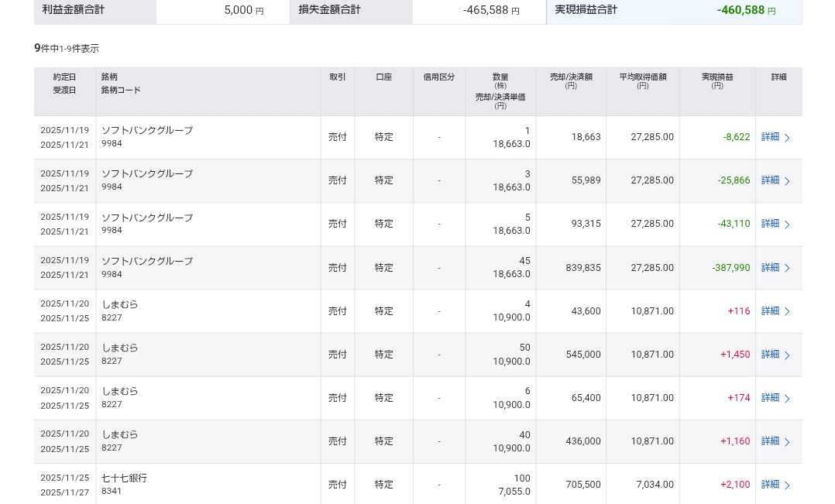
Task: Select the 七十七銀行 stock name
Action: pyautogui.click(x=124, y=478)
